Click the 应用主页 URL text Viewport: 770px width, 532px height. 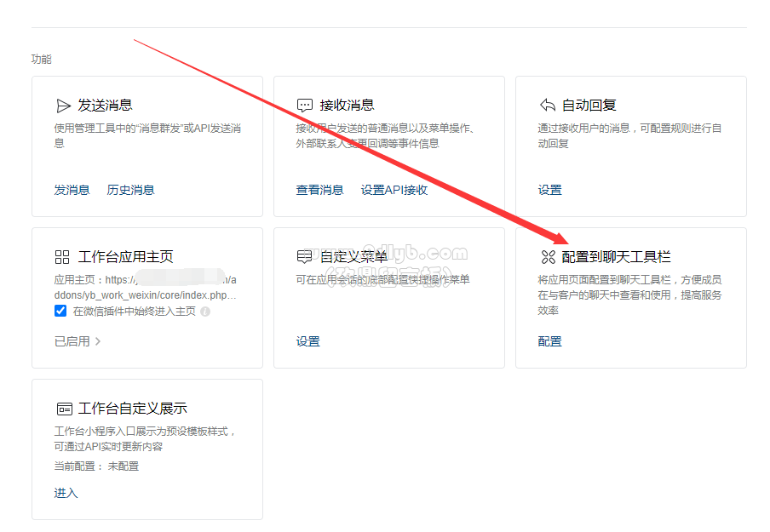pos(146,287)
